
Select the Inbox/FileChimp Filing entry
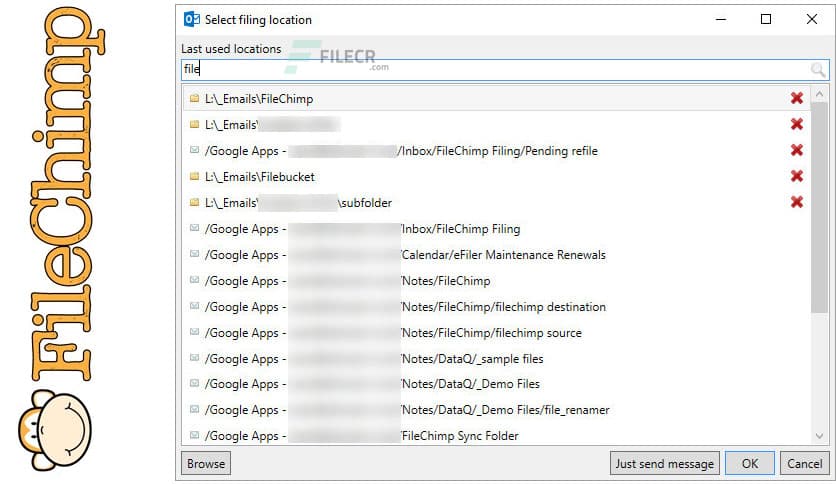pos(496,229)
